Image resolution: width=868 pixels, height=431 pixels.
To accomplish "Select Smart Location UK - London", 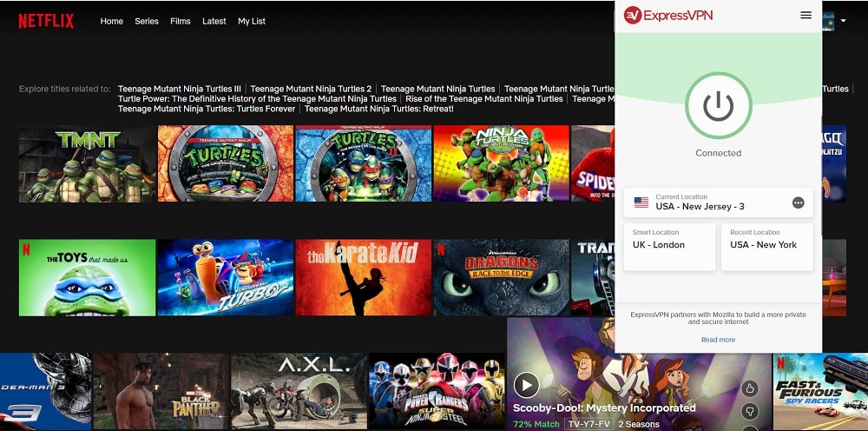I will [x=669, y=247].
